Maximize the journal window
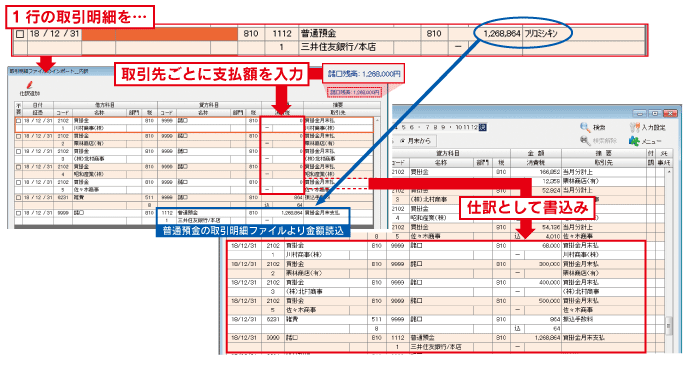690x365 pixels. (x=654, y=114)
